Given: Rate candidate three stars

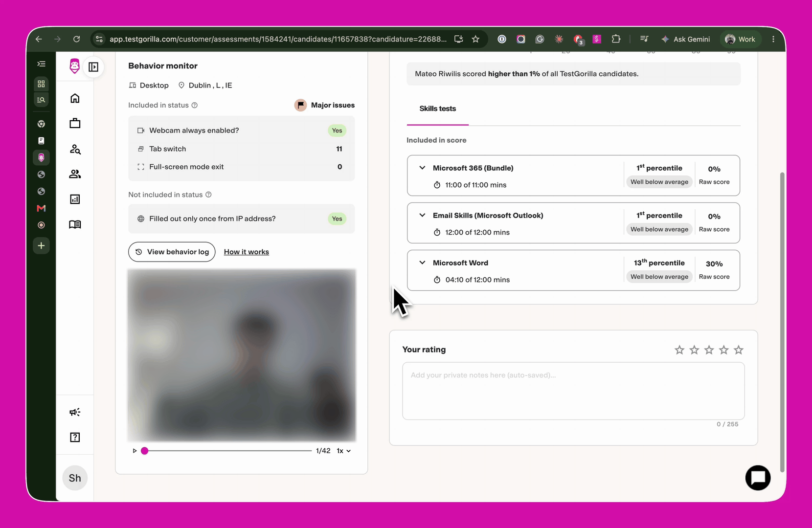Looking at the screenshot, I should coord(709,350).
